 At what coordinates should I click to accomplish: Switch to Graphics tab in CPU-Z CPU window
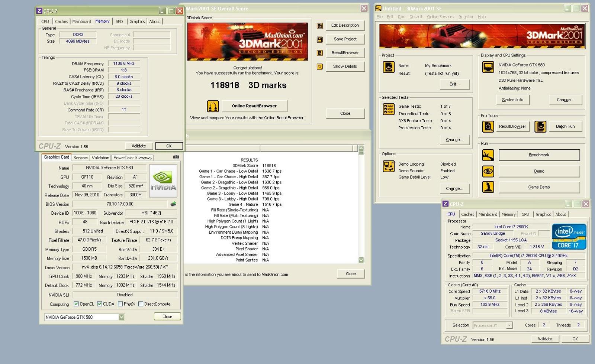point(543,214)
